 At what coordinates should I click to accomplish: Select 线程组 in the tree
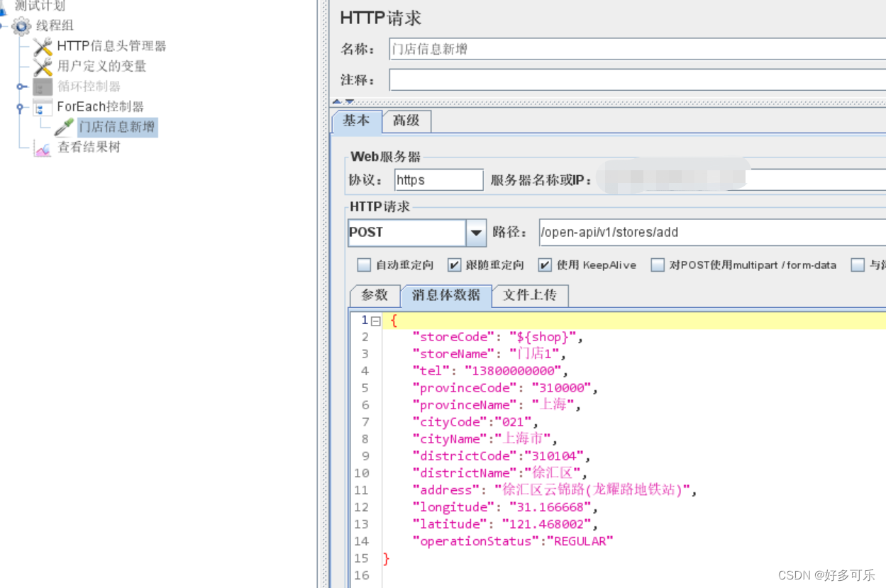[x=55, y=26]
